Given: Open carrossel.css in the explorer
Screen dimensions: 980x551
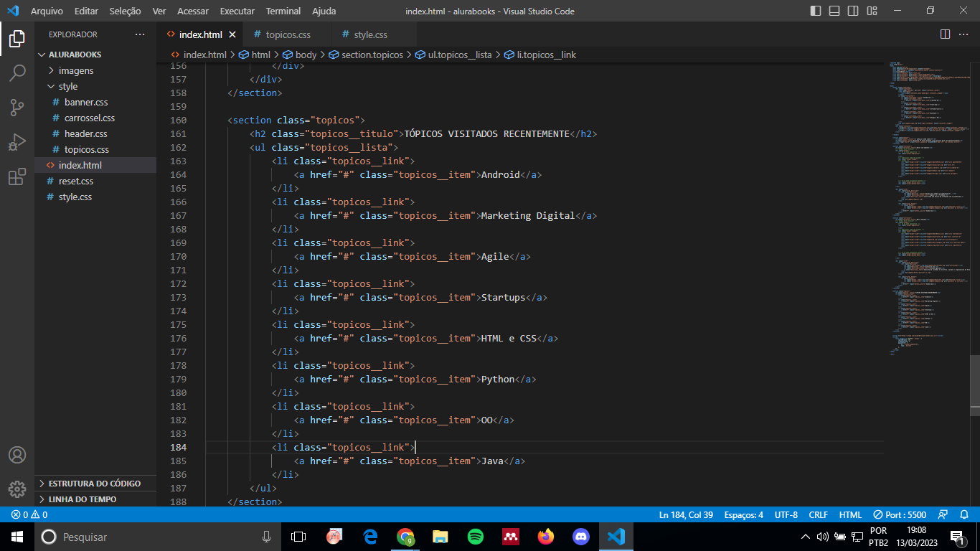Looking at the screenshot, I should pyautogui.click(x=95, y=118).
